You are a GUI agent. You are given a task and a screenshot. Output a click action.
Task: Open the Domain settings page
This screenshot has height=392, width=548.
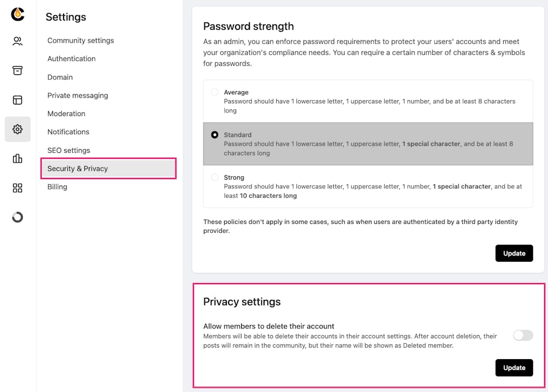60,77
